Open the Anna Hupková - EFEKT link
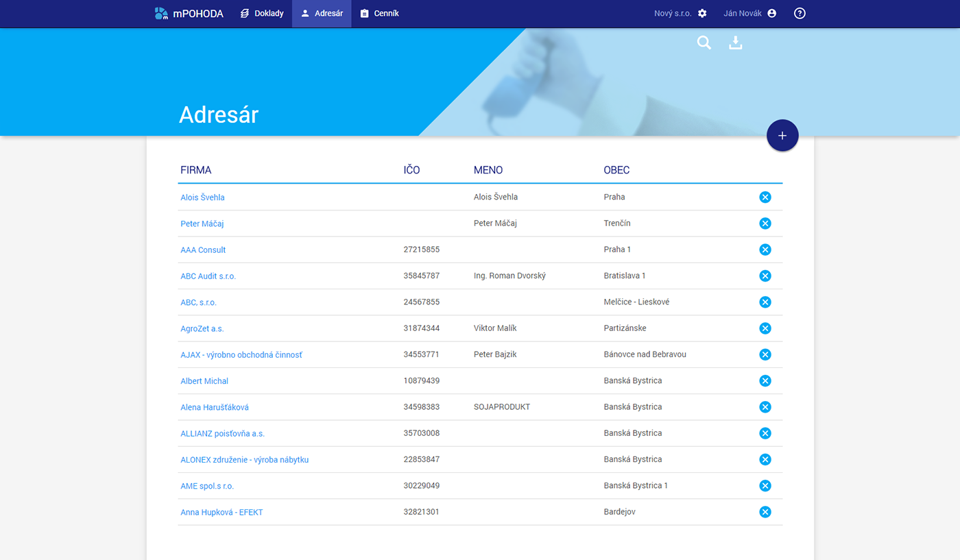The width and height of the screenshot is (960, 560). [221, 513]
